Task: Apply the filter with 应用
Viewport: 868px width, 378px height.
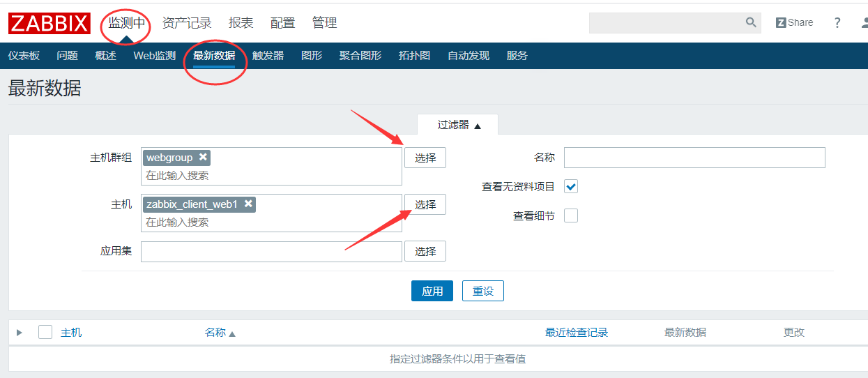Action: coord(432,291)
